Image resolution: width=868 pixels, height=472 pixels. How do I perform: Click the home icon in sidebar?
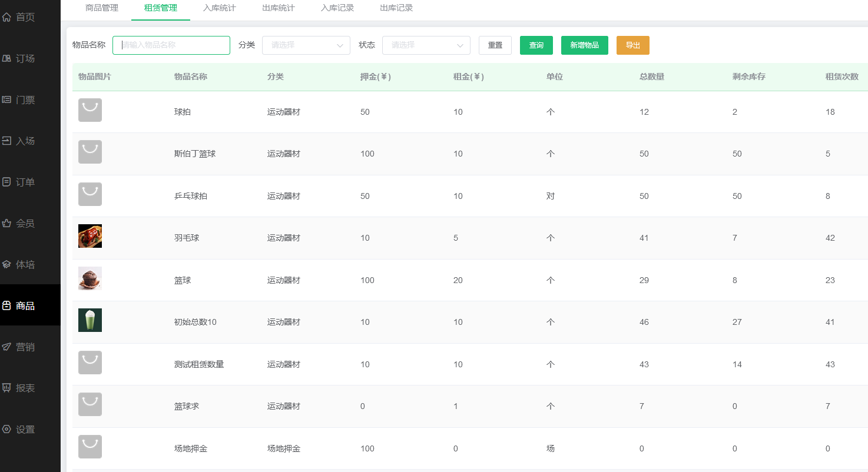7,18
